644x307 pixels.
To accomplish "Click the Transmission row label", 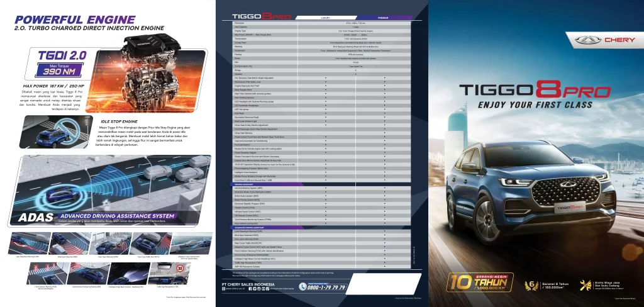I will [x=240, y=38].
